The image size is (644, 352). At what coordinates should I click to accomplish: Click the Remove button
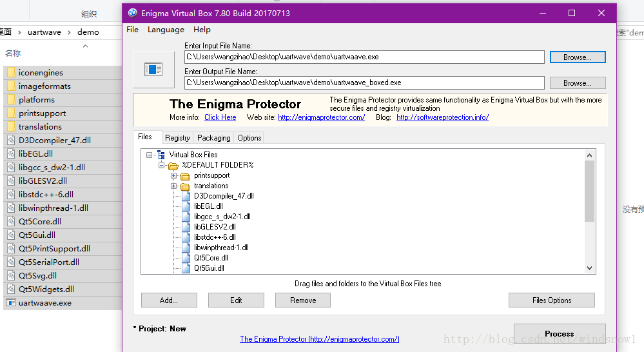303,300
